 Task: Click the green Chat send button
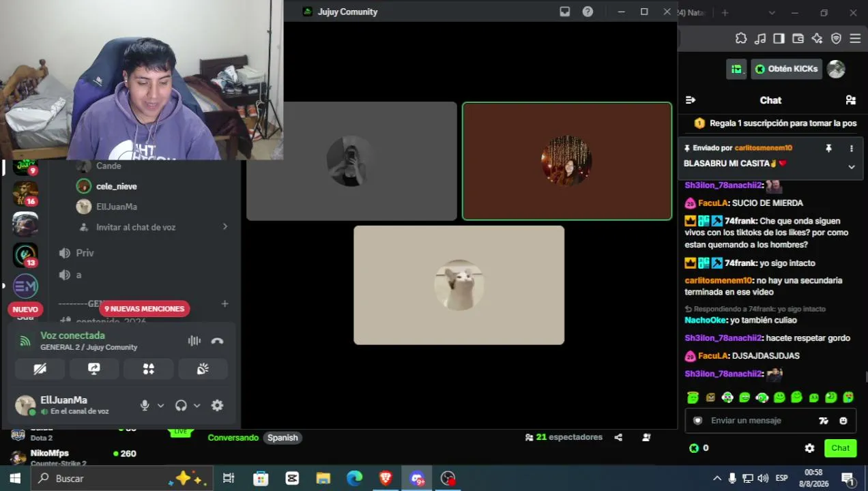point(840,448)
